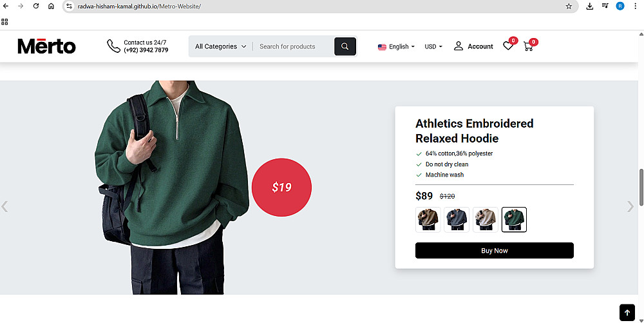The image size is (644, 323).
Task: Go to previous slide arrow
Action: pos(5,206)
